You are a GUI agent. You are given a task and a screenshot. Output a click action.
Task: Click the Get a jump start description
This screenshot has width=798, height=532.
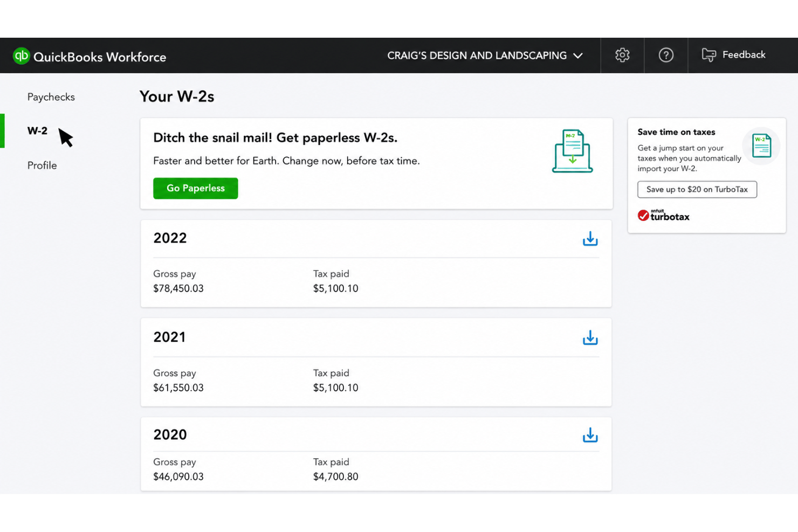click(x=689, y=158)
